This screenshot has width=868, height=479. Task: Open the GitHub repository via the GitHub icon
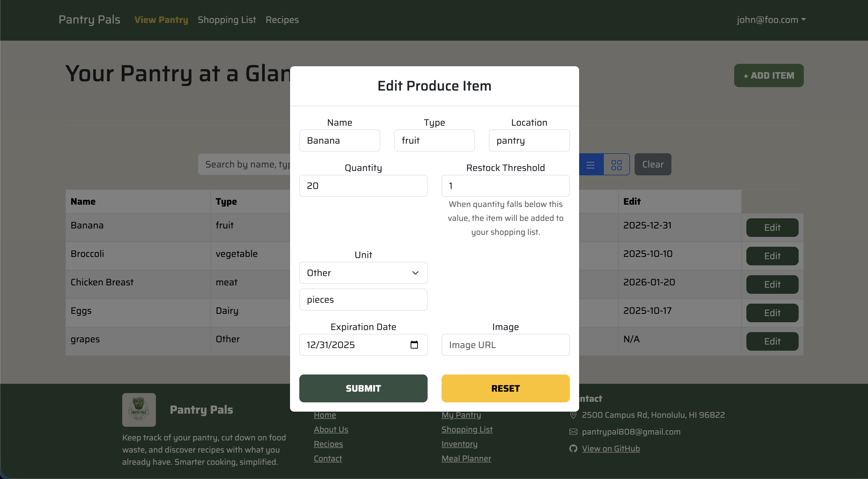(x=573, y=449)
